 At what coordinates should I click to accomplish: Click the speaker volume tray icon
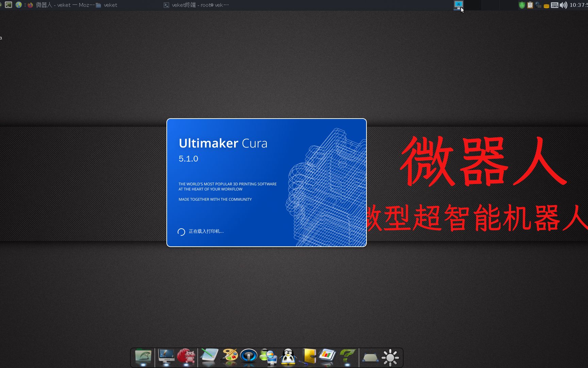coord(563,5)
